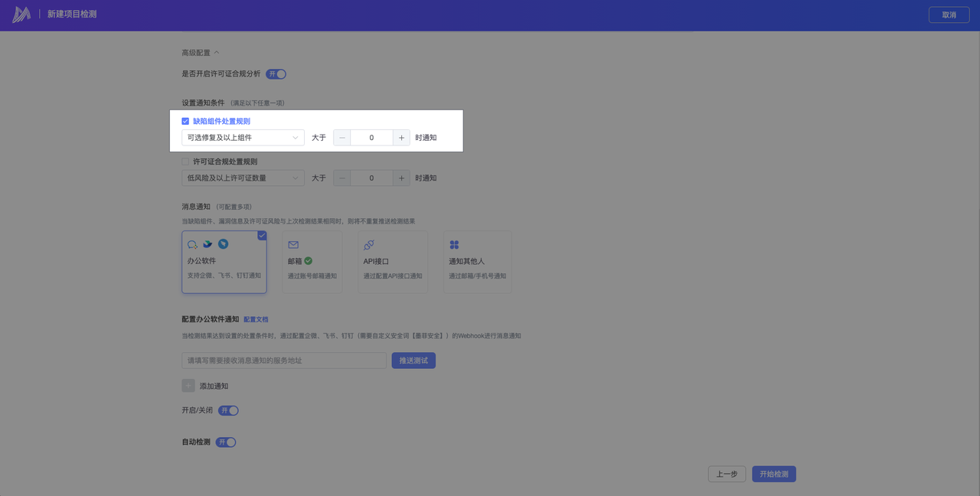The width and height of the screenshot is (980, 496).
Task: Click the 开始检测 button
Action: click(x=773, y=475)
